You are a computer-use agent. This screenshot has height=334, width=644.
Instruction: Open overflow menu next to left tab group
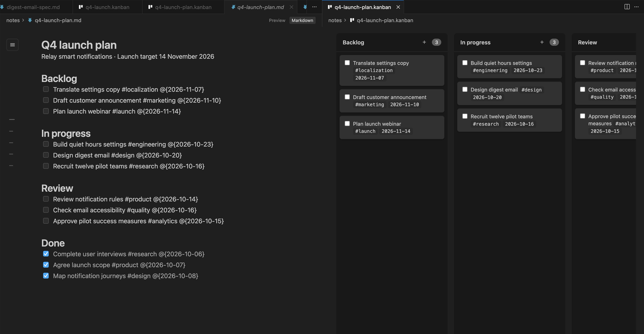pos(314,7)
